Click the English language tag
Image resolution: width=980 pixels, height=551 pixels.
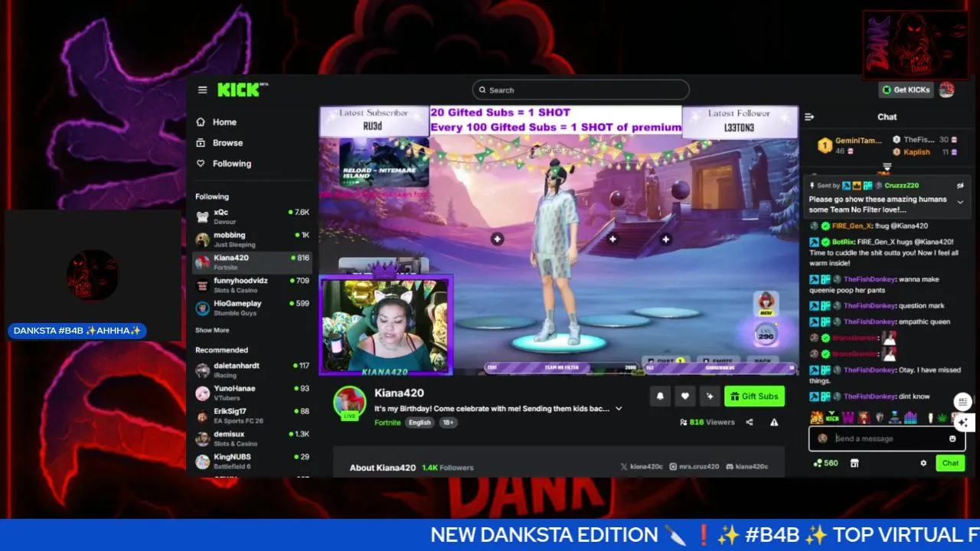(419, 422)
